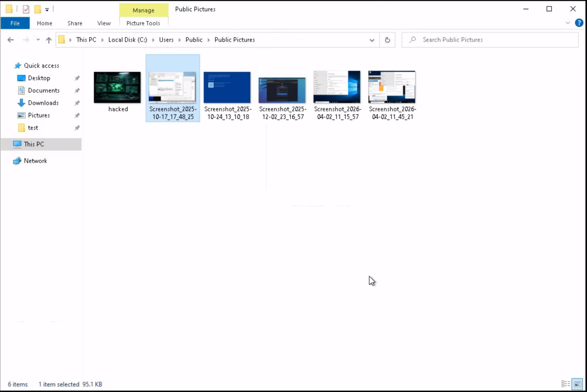Open the File menu
This screenshot has height=392, width=587.
15,23
